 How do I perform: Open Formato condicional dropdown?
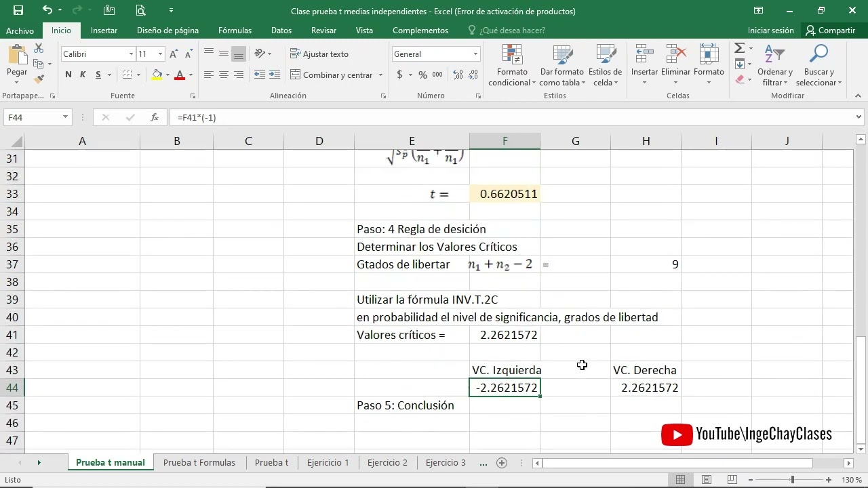[512, 66]
